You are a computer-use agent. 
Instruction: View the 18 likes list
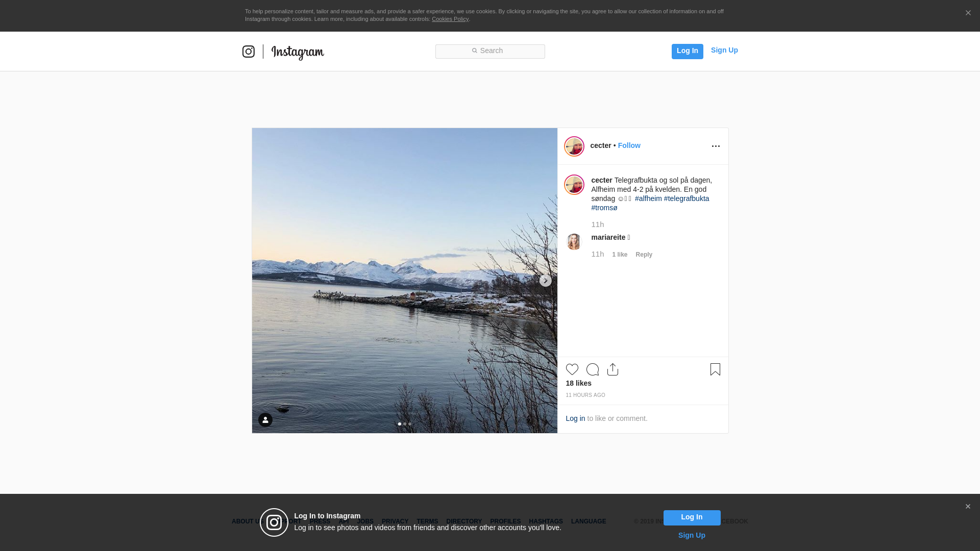tap(578, 383)
